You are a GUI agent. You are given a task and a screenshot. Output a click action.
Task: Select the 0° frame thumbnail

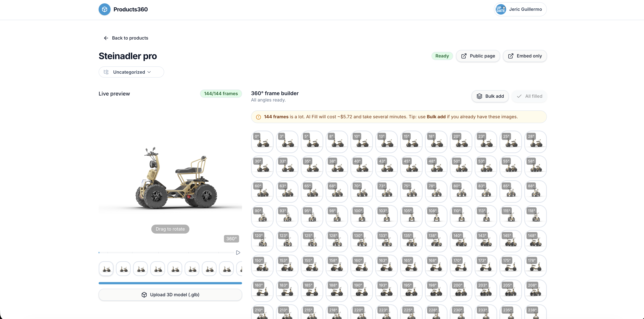pos(262,142)
